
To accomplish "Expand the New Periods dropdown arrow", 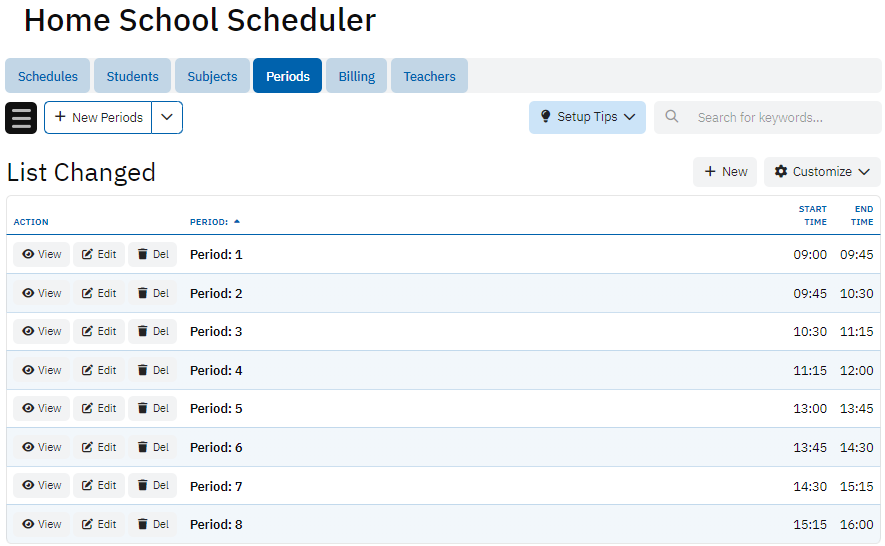I will 167,118.
